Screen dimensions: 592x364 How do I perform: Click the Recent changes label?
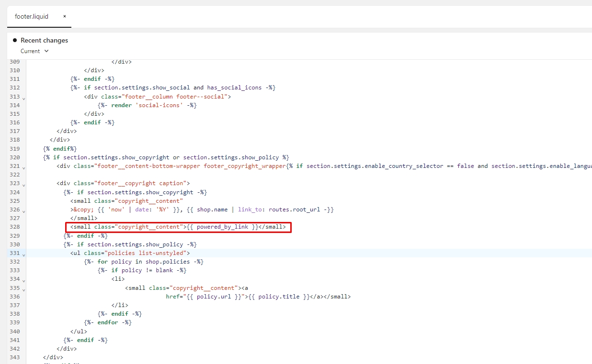[44, 40]
